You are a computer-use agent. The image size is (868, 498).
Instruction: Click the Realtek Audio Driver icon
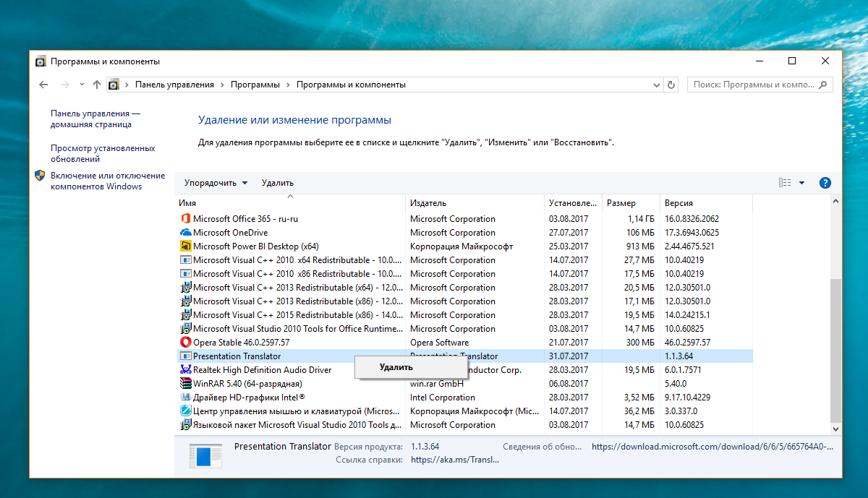click(185, 370)
